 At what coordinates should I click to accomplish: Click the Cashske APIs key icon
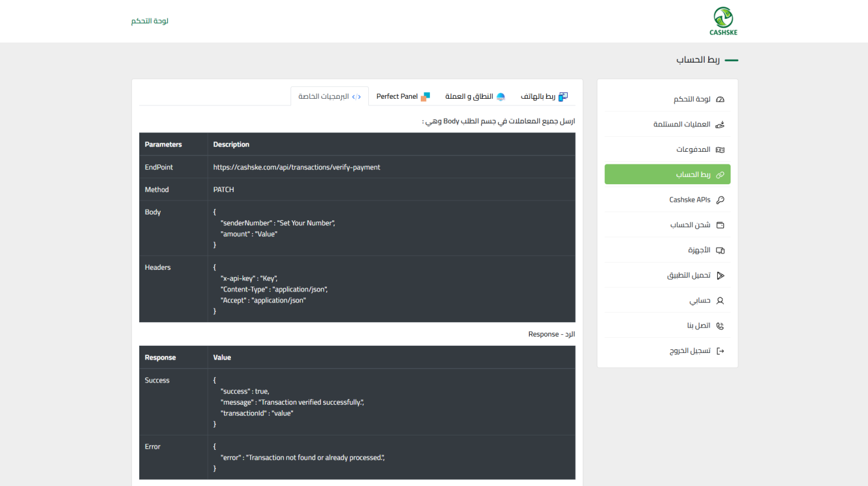point(720,200)
